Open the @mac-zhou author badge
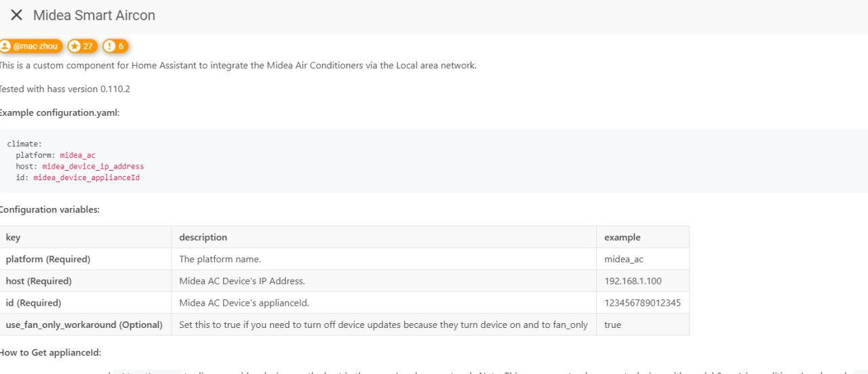 [x=31, y=46]
